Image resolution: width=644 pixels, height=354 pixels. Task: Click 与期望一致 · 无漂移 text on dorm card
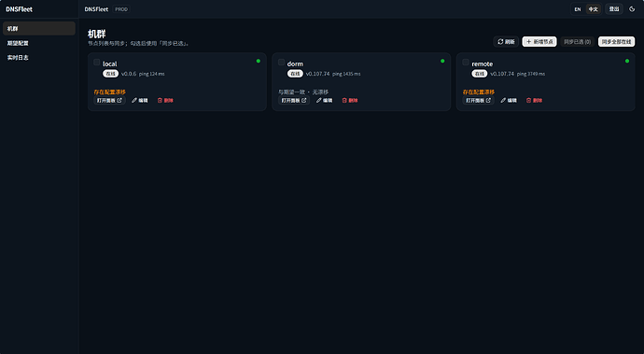point(303,92)
